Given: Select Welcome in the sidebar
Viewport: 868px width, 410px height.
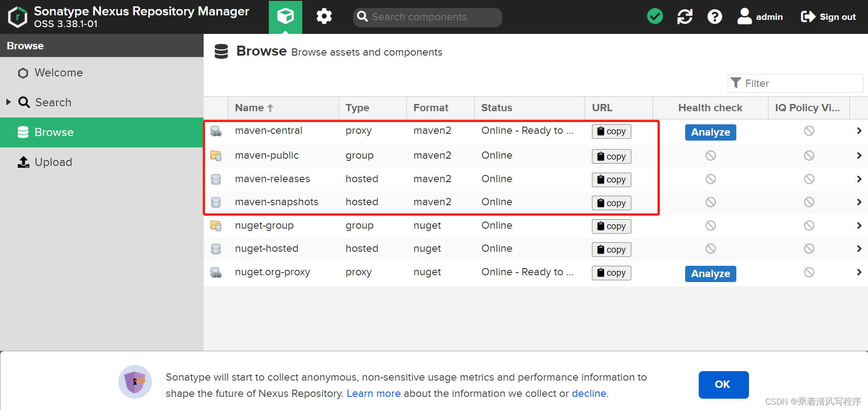Looking at the screenshot, I should click(x=102, y=73).
